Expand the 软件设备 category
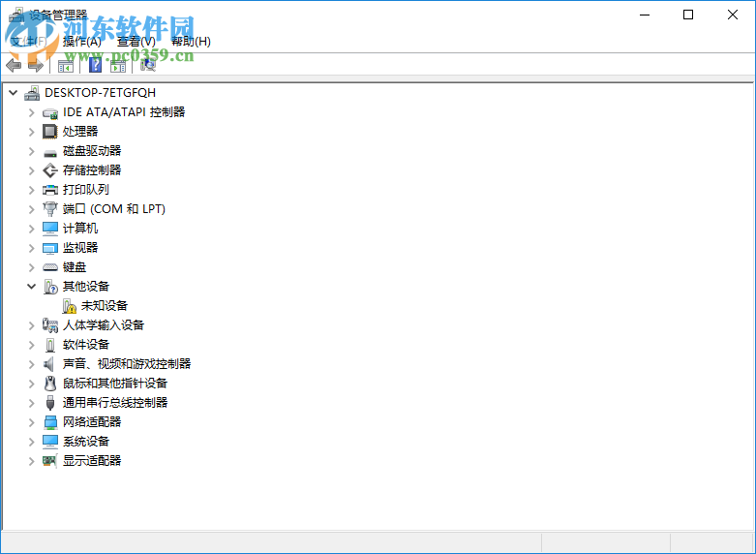756x554 pixels. point(32,345)
